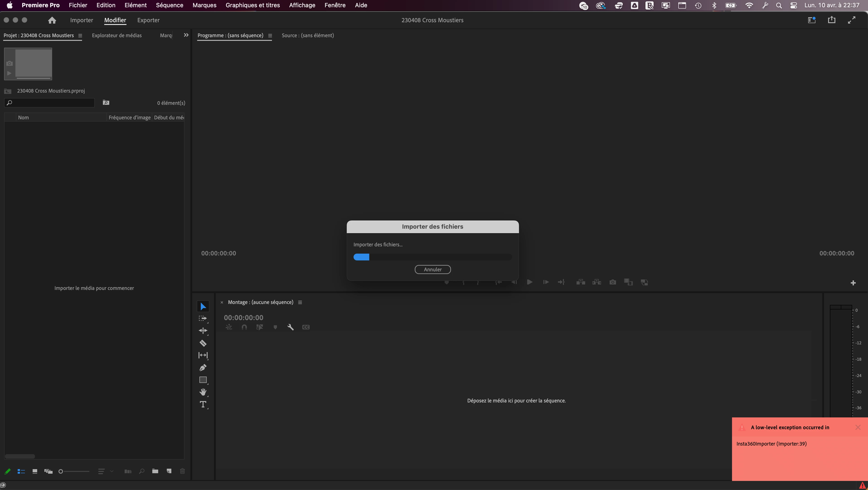Switch project panel to freeform view

pyautogui.click(x=48, y=471)
